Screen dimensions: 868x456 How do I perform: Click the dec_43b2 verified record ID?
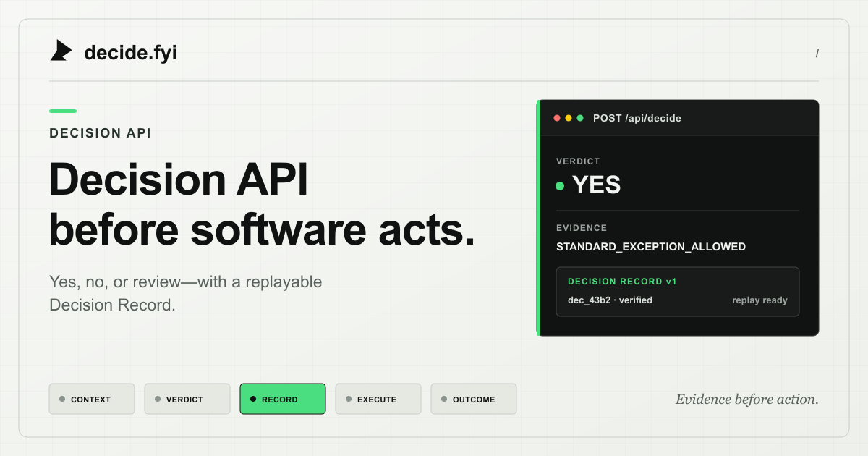(x=610, y=300)
